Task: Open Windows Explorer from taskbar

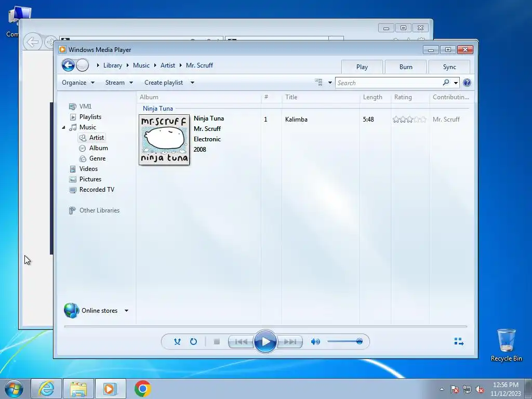Action: 78,389
